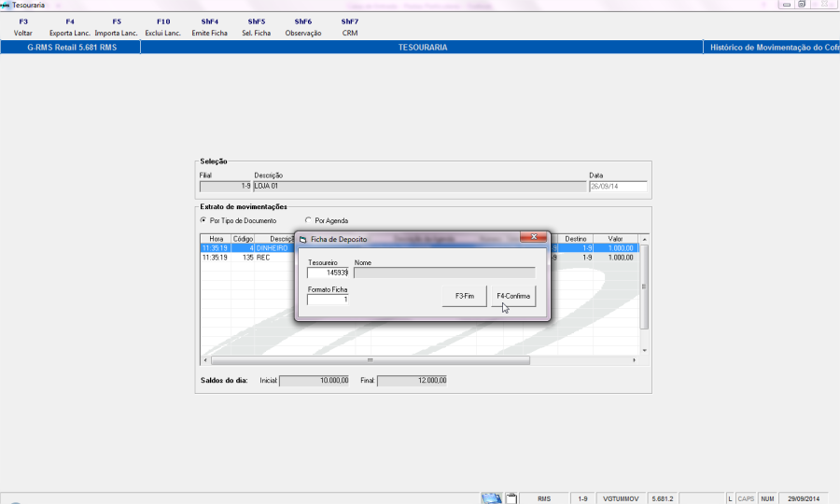Viewport: 840px width, 504px height.
Task: Click the Destino column header
Action: pos(576,239)
